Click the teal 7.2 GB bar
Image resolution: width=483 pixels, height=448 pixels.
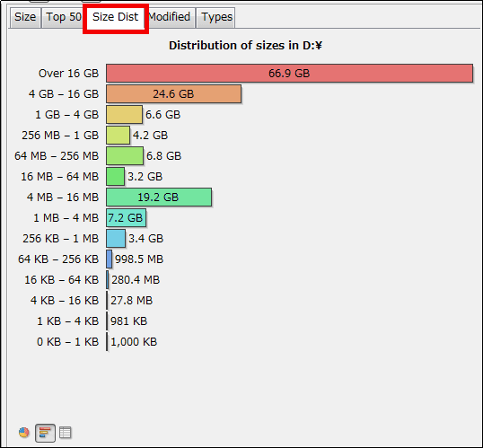pyautogui.click(x=126, y=218)
